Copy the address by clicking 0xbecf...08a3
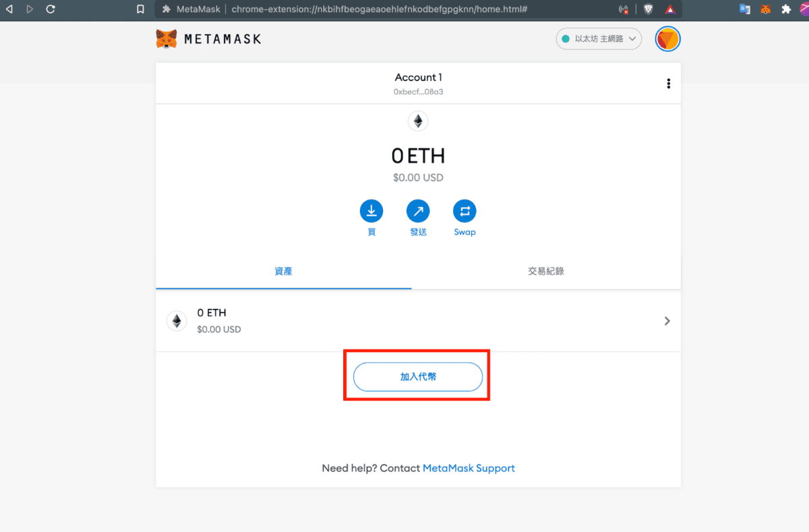Screen dimensions: 809x532 [x=418, y=92]
